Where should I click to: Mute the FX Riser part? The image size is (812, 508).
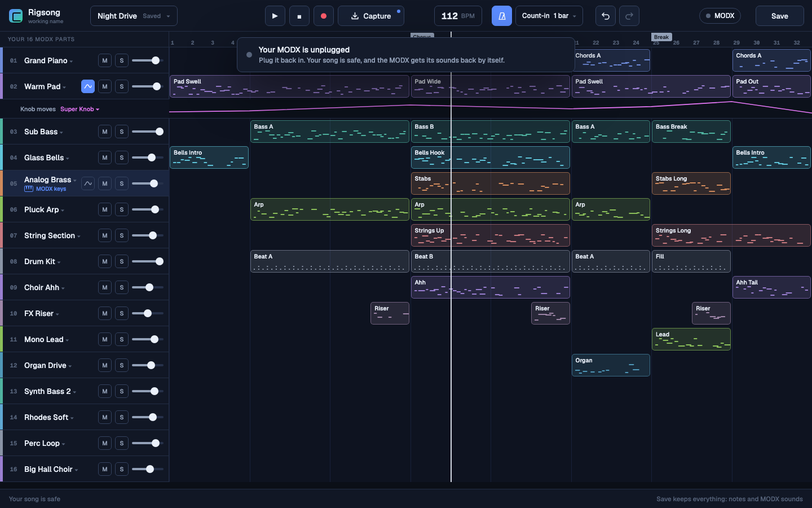[x=105, y=313]
